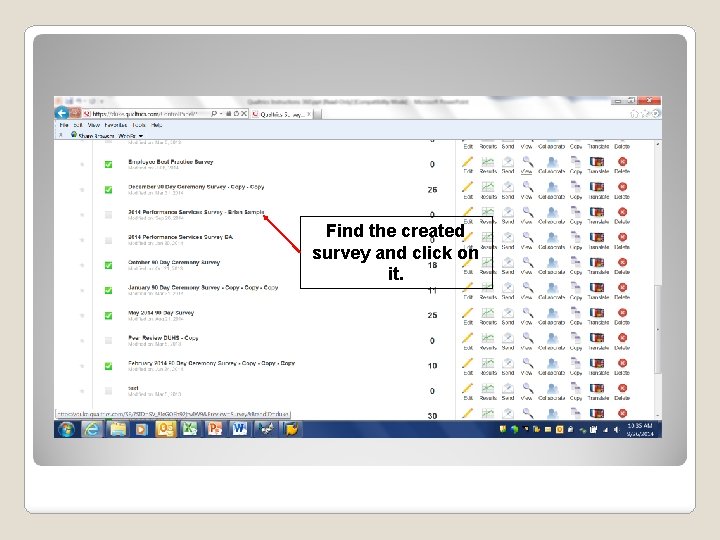Select the Qualtrics Survey browser tab
The image size is (720, 540).
tap(281, 114)
